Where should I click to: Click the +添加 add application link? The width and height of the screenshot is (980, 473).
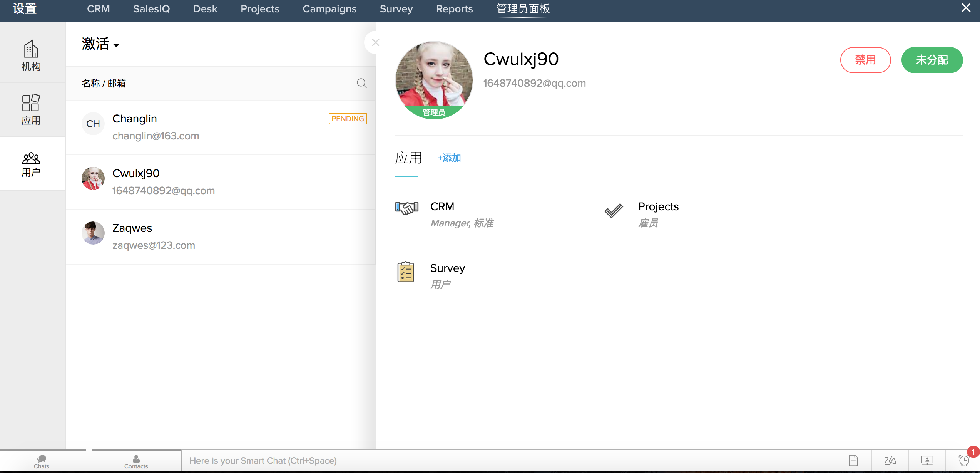coord(449,158)
